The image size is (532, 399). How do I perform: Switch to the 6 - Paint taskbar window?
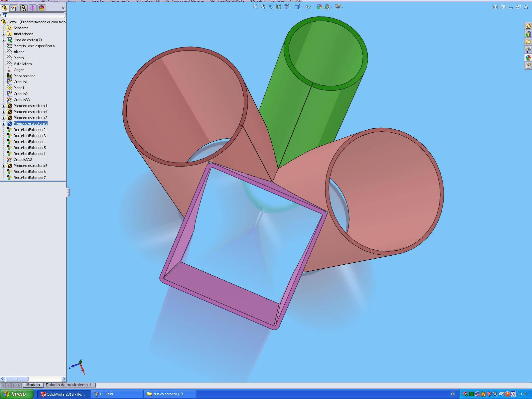[117, 394]
